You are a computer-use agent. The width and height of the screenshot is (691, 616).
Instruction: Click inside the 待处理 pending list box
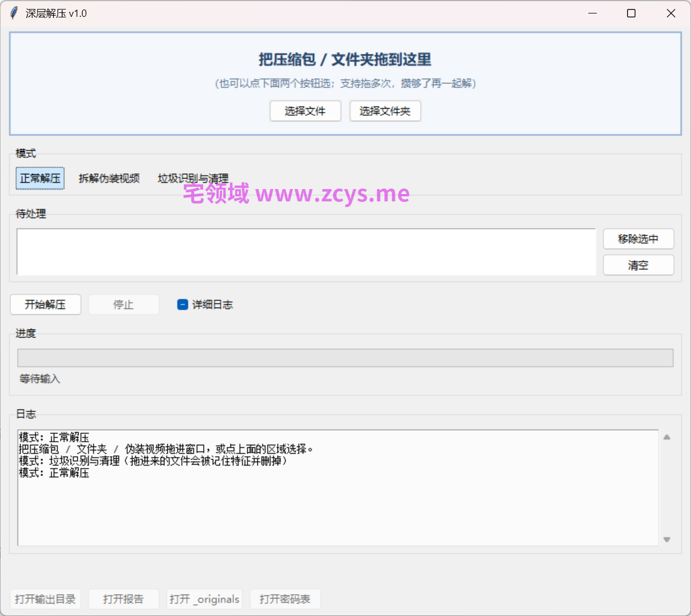pyautogui.click(x=306, y=252)
